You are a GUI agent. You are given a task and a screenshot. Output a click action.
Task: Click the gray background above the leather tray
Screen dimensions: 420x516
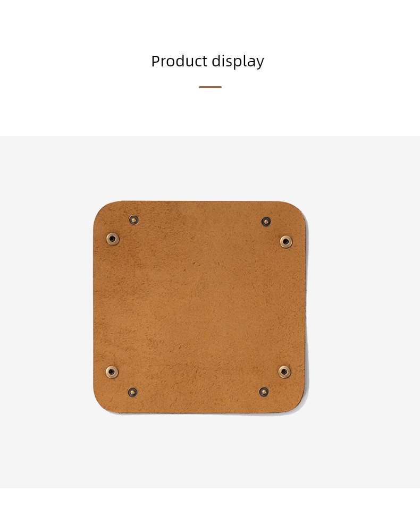(210, 168)
